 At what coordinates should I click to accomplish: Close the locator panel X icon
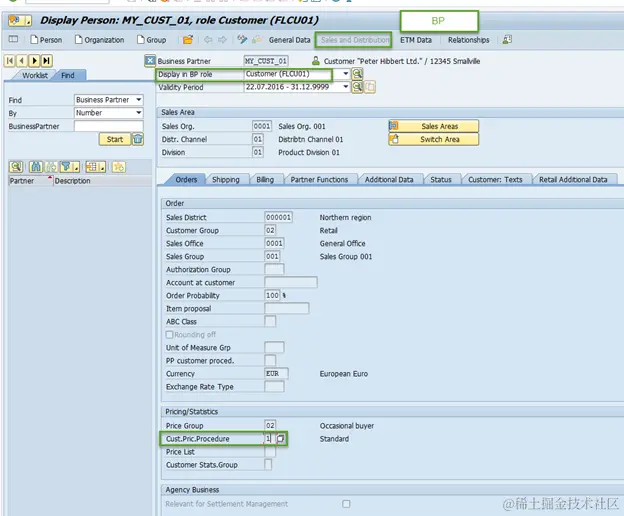click(x=150, y=60)
